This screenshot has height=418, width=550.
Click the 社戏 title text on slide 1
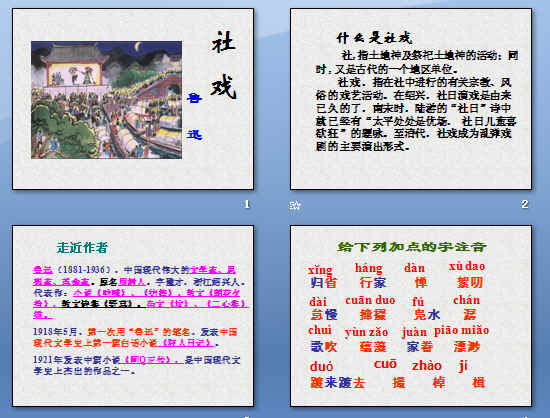pos(223,65)
